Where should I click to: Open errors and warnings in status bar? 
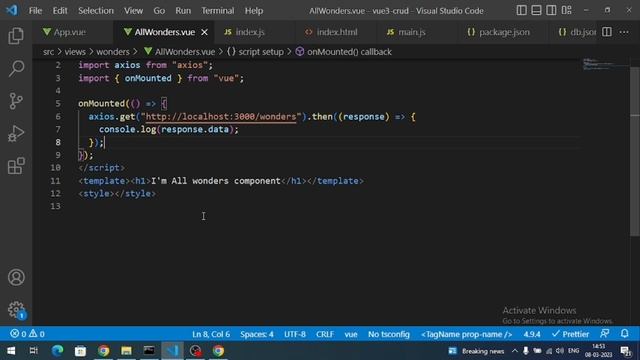tap(27, 334)
